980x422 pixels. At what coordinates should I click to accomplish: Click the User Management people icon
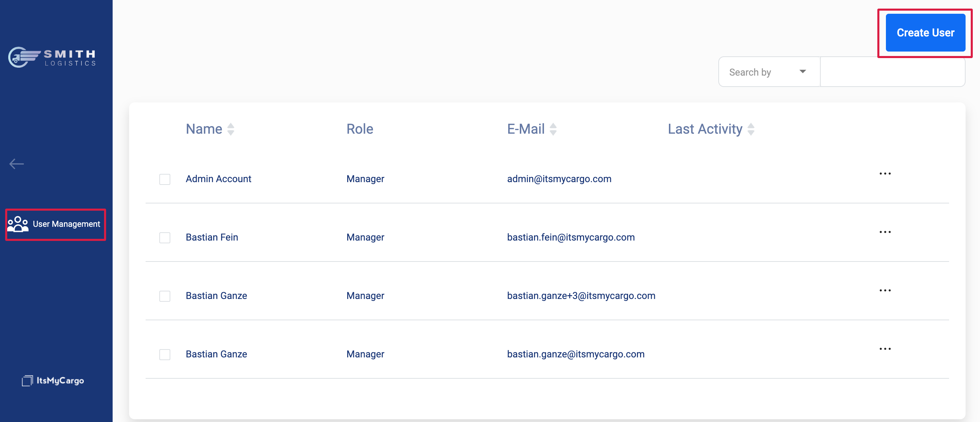[18, 224]
